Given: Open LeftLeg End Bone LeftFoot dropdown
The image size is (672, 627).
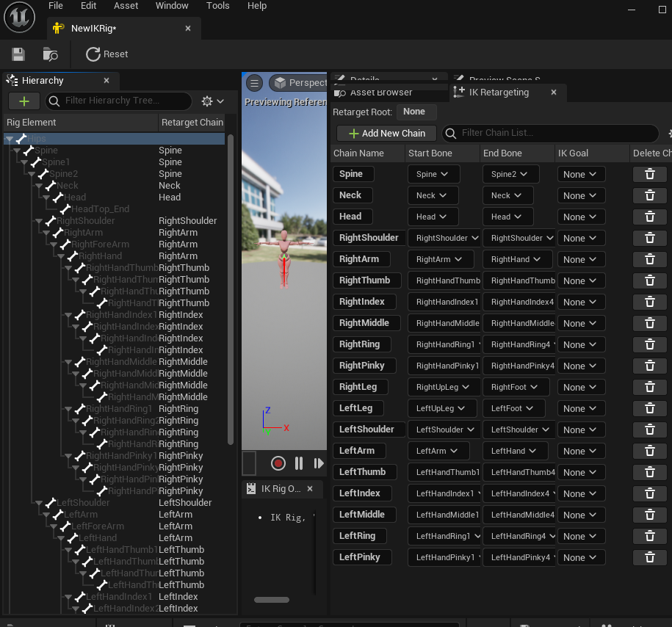Looking at the screenshot, I should pos(514,408).
